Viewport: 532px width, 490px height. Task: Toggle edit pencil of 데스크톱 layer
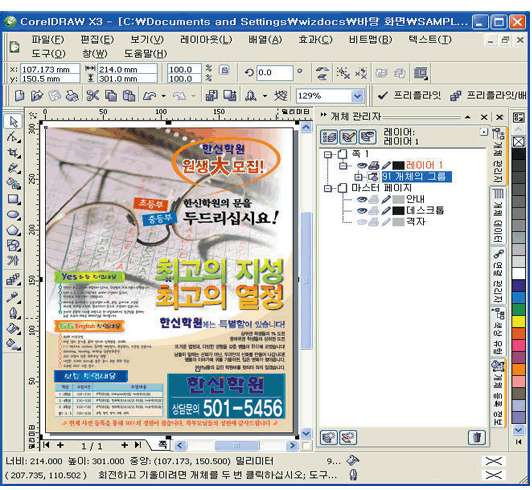pos(385,210)
